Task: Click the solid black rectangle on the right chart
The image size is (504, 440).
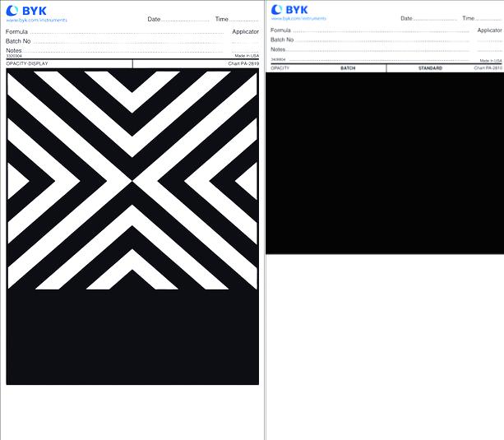Action: point(385,163)
